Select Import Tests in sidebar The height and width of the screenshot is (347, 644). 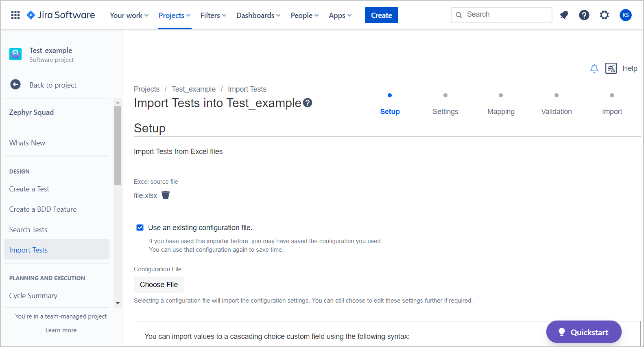57,249
